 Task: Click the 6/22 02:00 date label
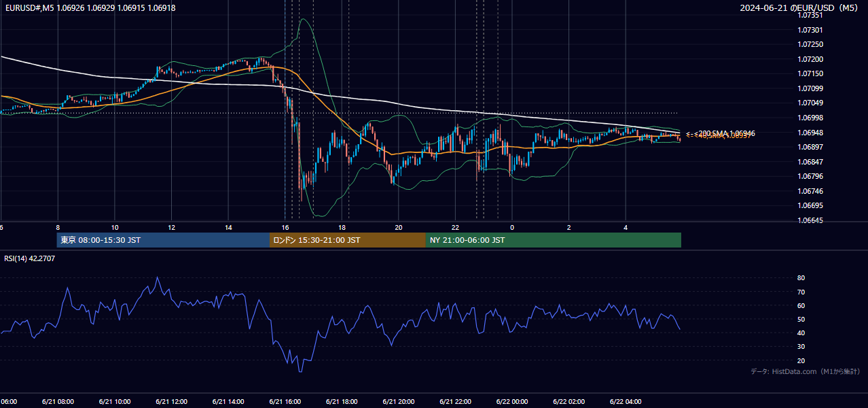pyautogui.click(x=568, y=401)
